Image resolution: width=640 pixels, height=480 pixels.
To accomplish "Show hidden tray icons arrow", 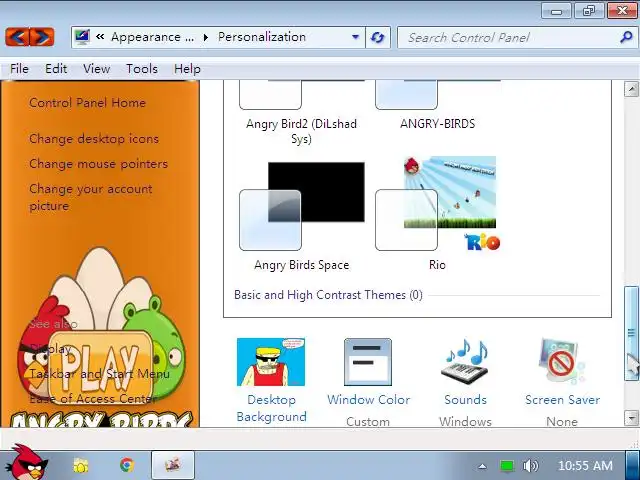I will [x=482, y=466].
